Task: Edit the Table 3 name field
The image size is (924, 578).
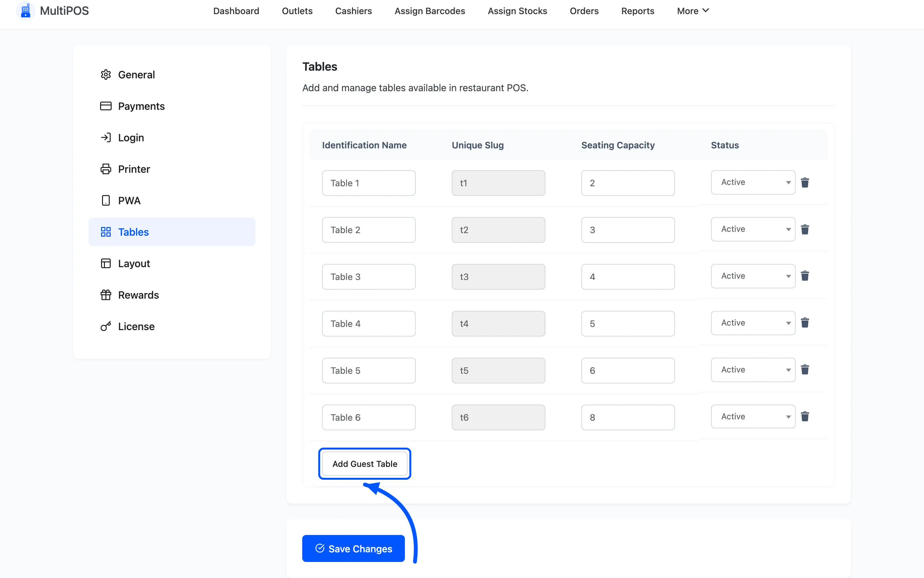Action: pos(368,277)
